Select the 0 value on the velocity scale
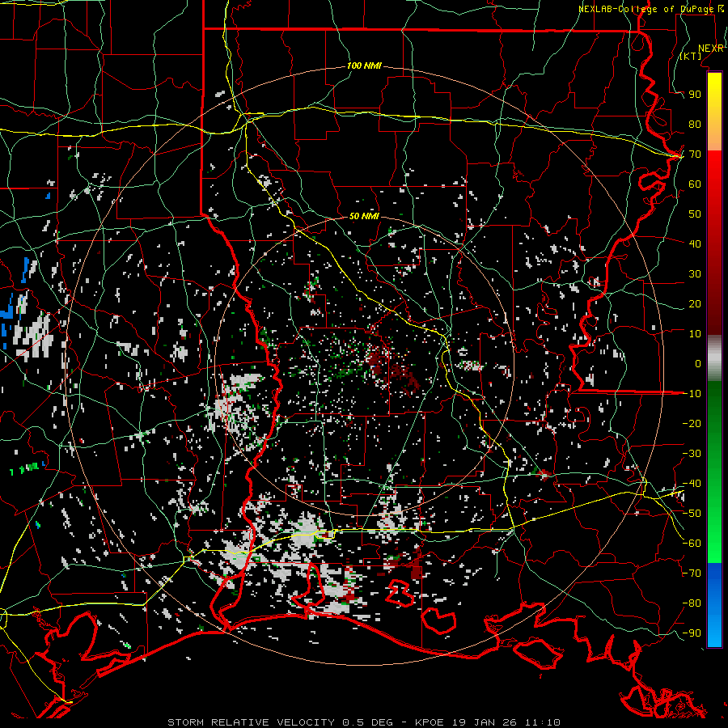The image size is (728, 728). click(698, 363)
